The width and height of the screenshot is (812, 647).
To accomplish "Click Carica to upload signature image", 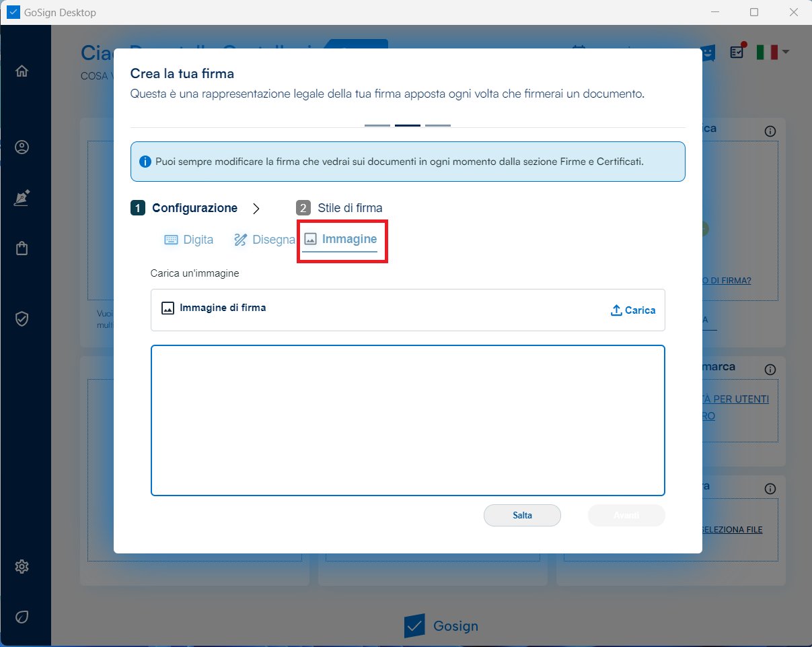I will click(633, 310).
